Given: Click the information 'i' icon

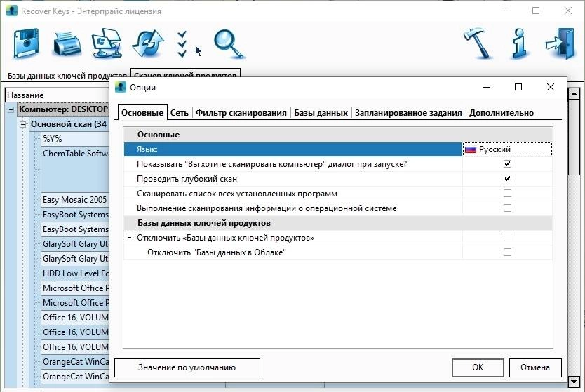Looking at the screenshot, I should coord(520,44).
